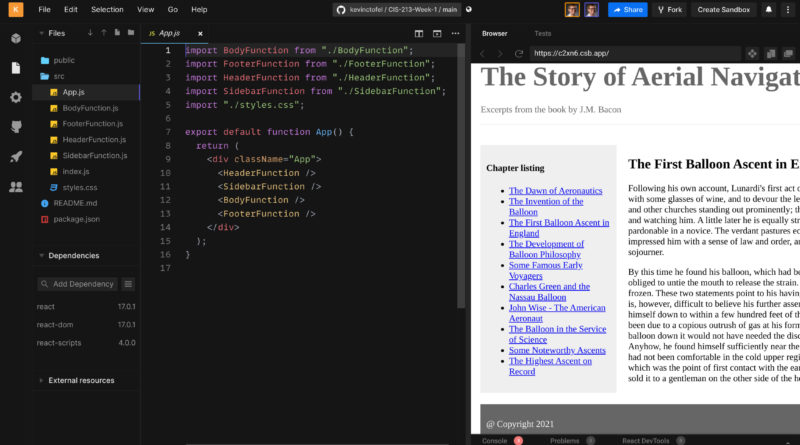This screenshot has height=445, width=800.
Task: Split the editor with the split icon
Action: [x=419, y=34]
